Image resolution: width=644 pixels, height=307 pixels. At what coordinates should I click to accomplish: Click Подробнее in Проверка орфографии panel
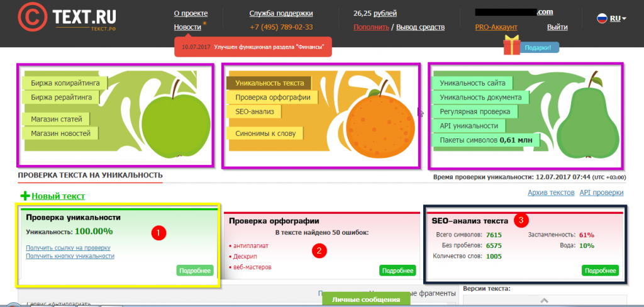coord(397,271)
